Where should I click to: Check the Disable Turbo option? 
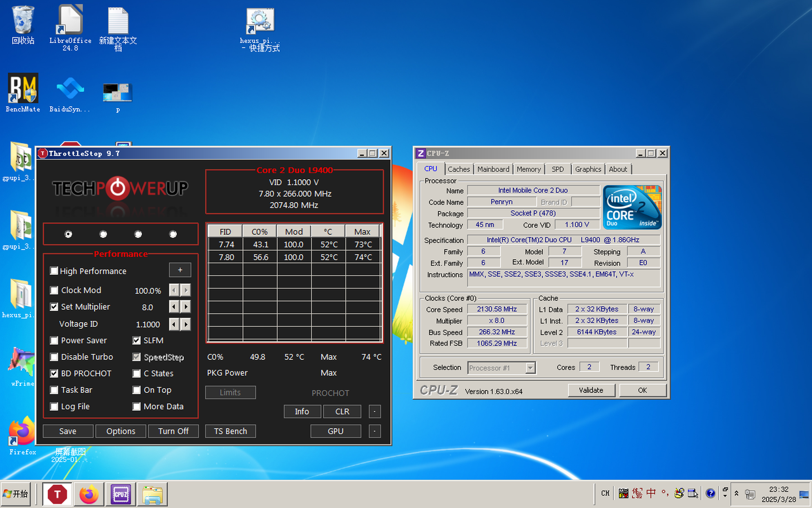[x=54, y=357]
